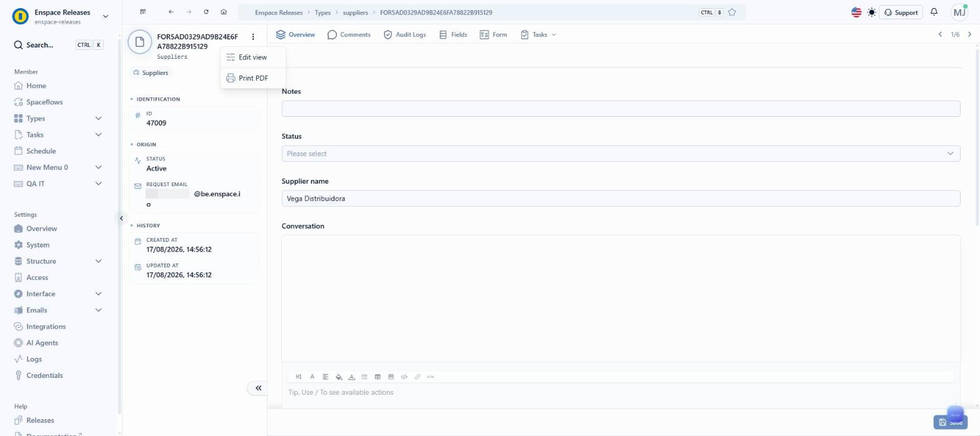This screenshot has width=980, height=436.
Task: Open Credentials in the sidebar
Action: [x=44, y=375]
